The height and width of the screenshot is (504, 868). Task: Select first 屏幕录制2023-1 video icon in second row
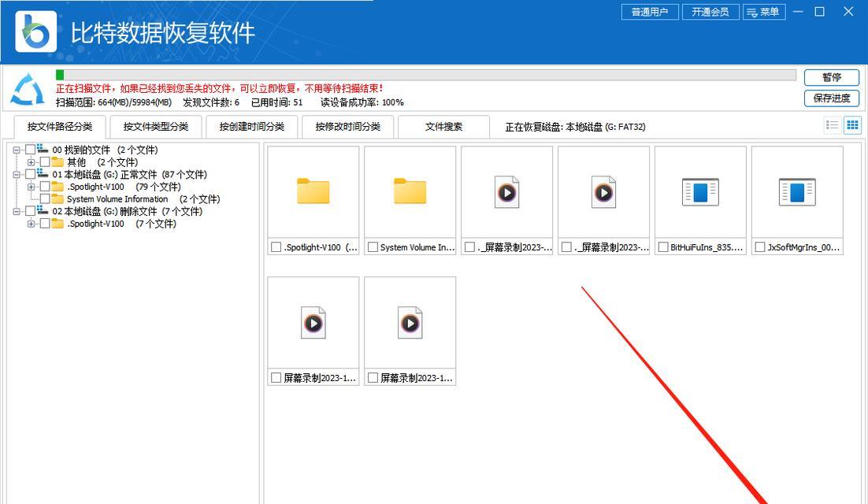[313, 323]
